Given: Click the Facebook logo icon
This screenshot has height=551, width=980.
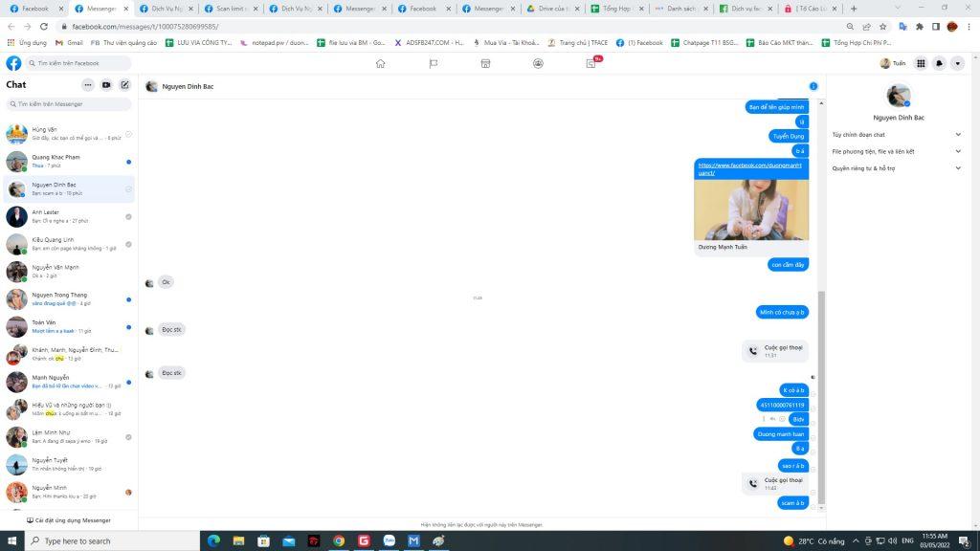Looking at the screenshot, I should [x=13, y=63].
